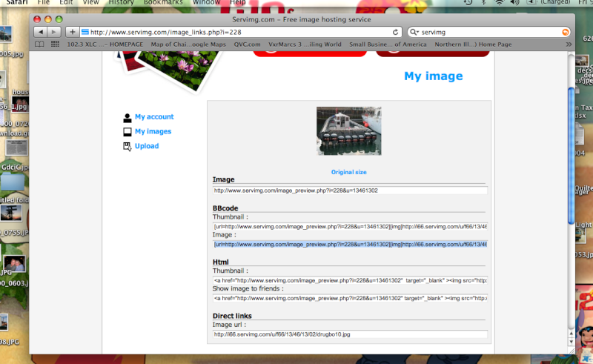593x364 pixels.
Task: Click the person icon beside My account
Action: (x=127, y=118)
